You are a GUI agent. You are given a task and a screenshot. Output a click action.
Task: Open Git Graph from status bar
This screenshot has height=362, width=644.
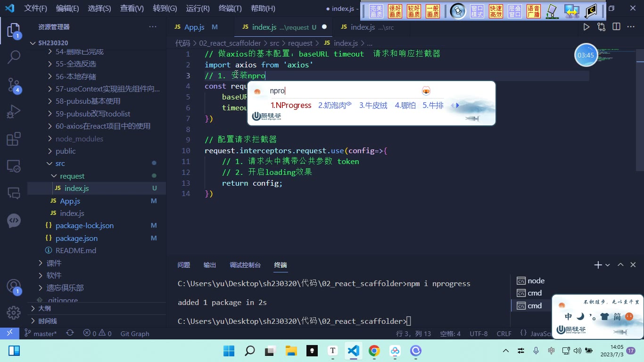click(x=135, y=333)
